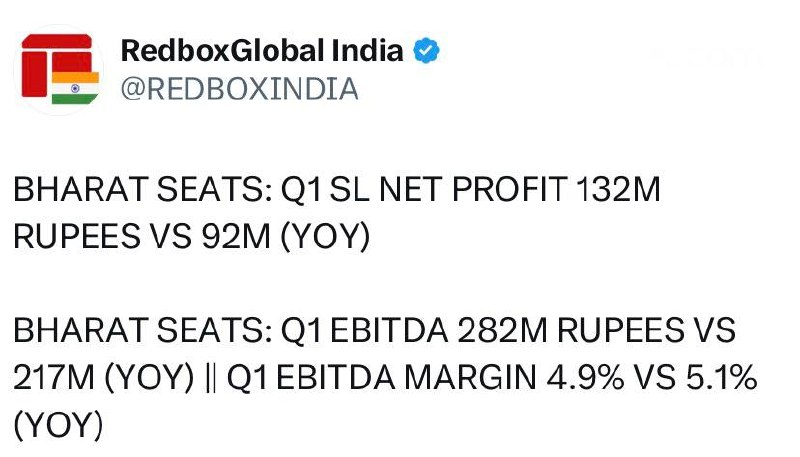This screenshot has height=457, width=800.
Task: Click the 217M figure in the tweet
Action: pos(54,377)
